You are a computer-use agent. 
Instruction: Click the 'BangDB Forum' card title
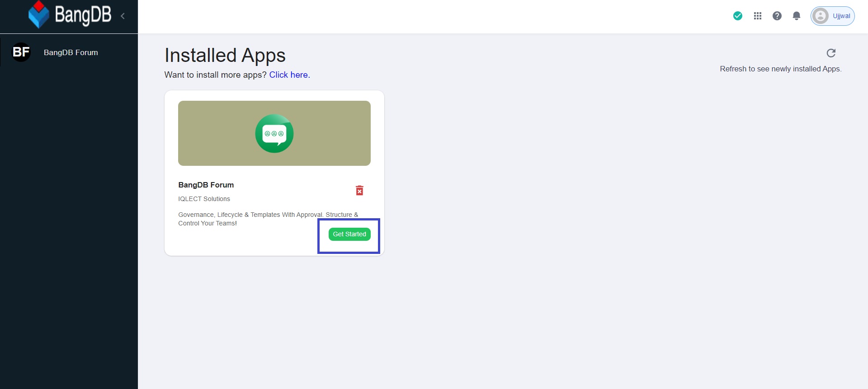pyautogui.click(x=206, y=185)
